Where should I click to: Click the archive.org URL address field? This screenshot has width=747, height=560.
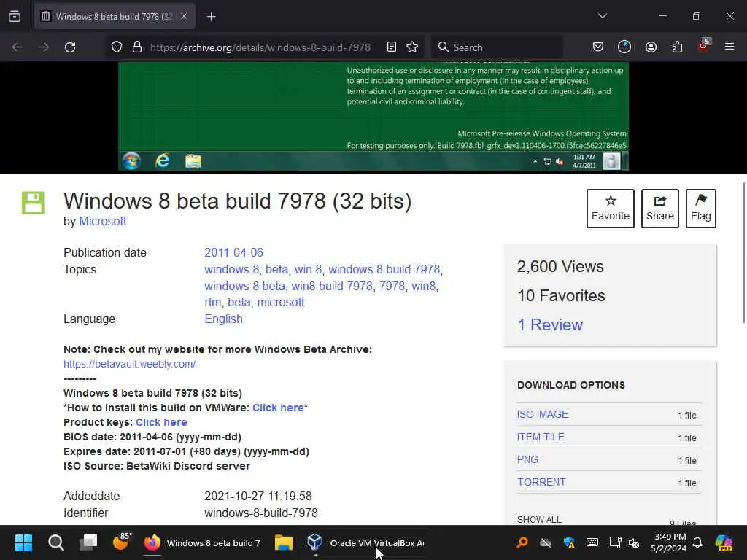(260, 47)
